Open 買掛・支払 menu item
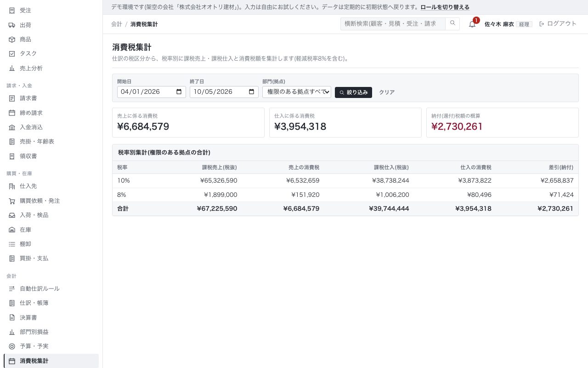 (x=51, y=259)
